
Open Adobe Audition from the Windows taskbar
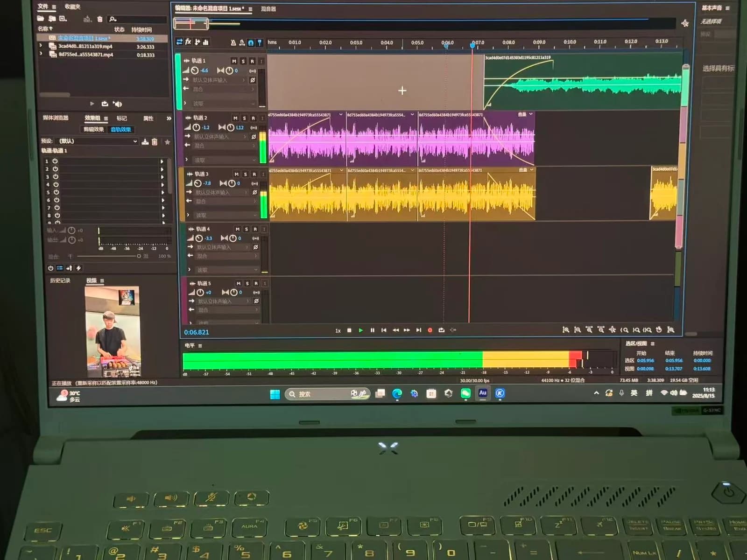pyautogui.click(x=483, y=393)
